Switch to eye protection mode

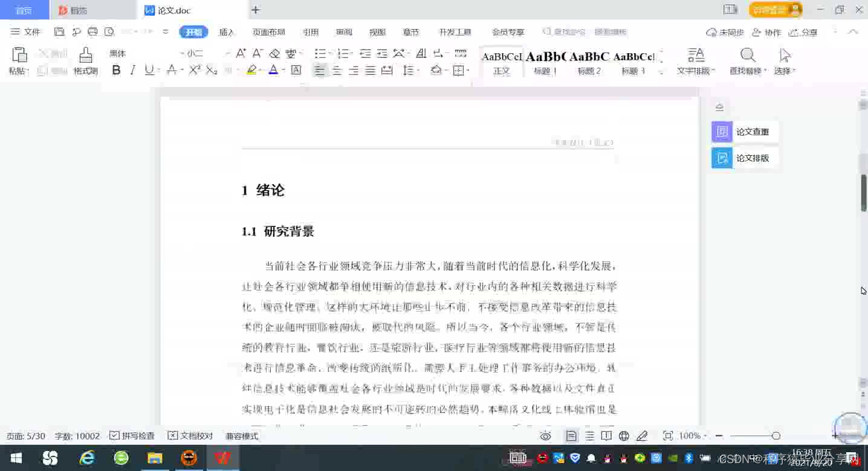click(x=546, y=436)
